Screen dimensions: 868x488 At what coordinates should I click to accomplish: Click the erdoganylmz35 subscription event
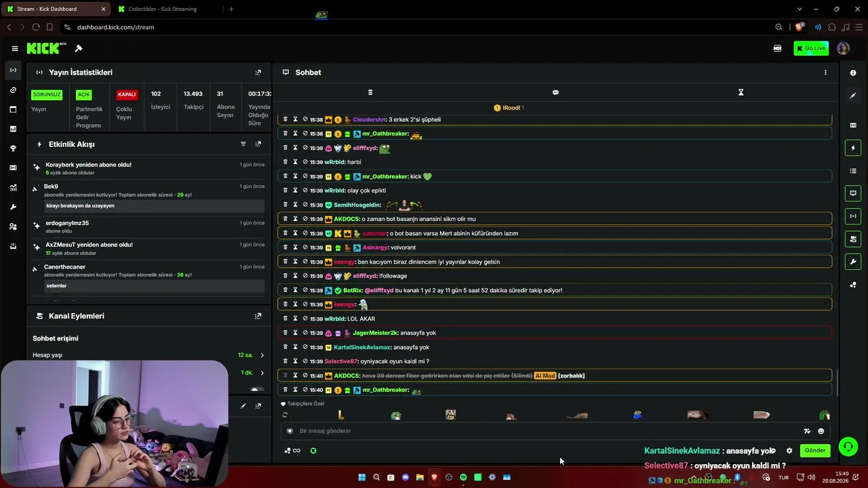pos(149,226)
